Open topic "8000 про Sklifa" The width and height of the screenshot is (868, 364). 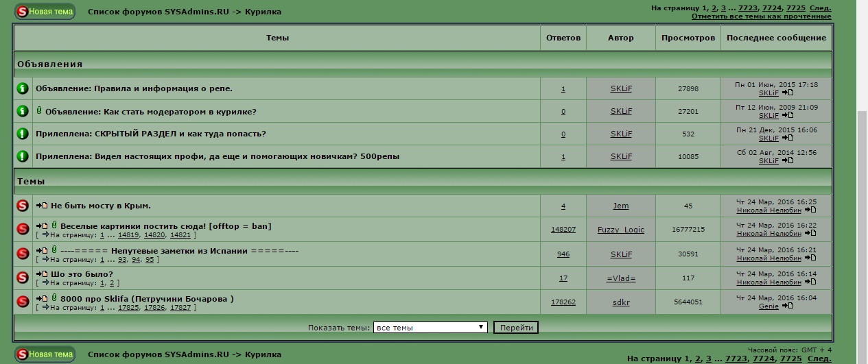pos(148,299)
